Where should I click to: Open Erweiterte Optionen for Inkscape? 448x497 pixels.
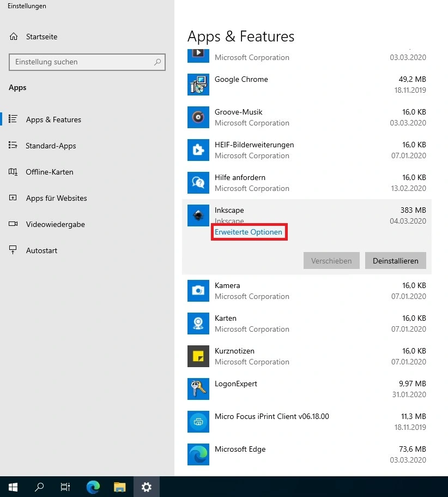(249, 232)
